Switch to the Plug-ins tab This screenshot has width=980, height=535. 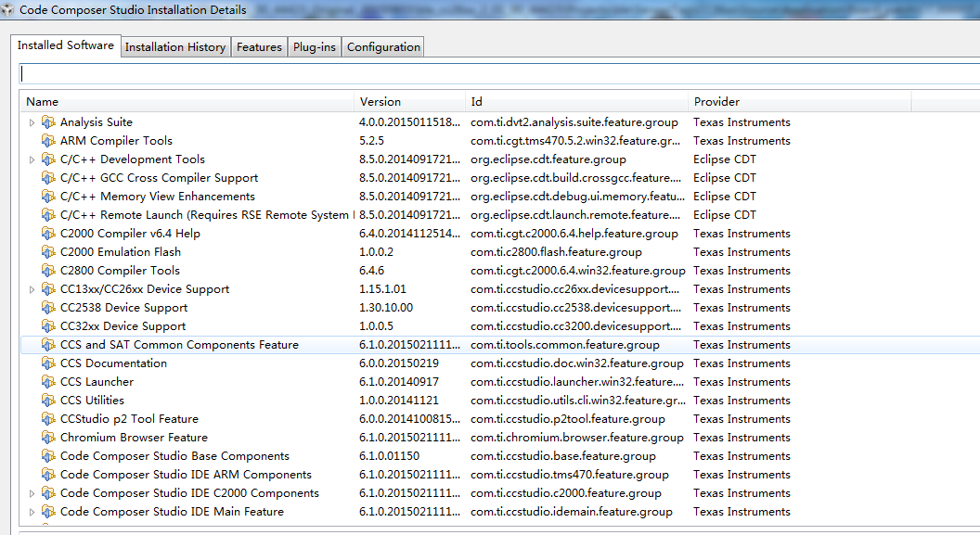point(315,46)
